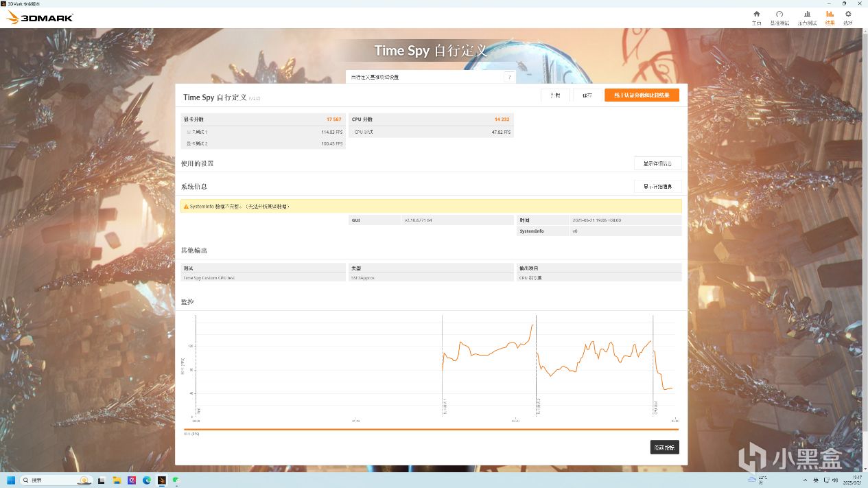Open Task View on the taskbar
Screen dimensions: 868x488
point(102,480)
